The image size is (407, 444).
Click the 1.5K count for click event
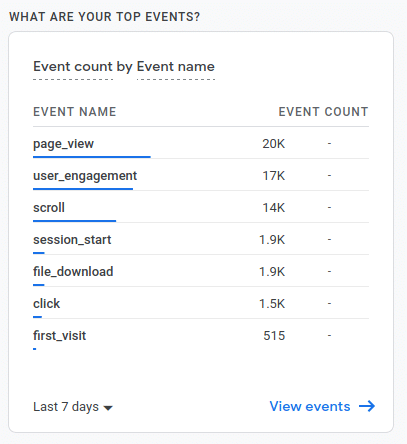point(272,304)
